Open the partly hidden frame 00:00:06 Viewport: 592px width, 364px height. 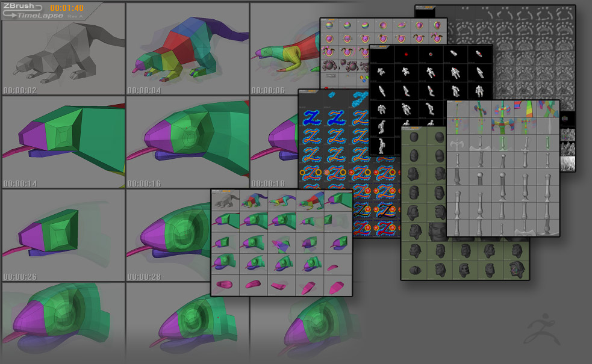285,49
